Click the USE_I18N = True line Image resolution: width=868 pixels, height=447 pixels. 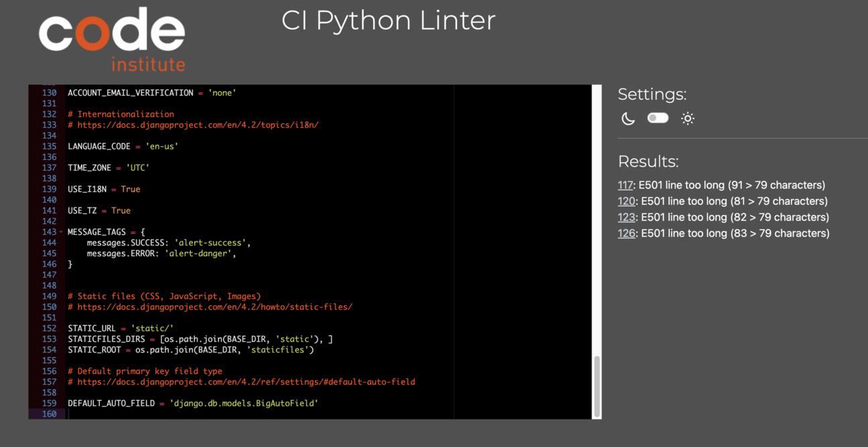[x=104, y=189]
